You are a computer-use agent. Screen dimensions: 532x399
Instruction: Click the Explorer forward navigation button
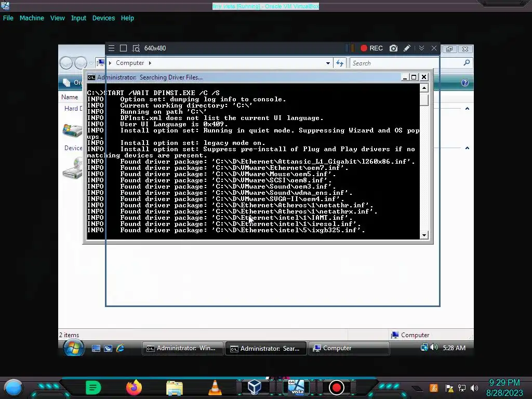tap(81, 63)
